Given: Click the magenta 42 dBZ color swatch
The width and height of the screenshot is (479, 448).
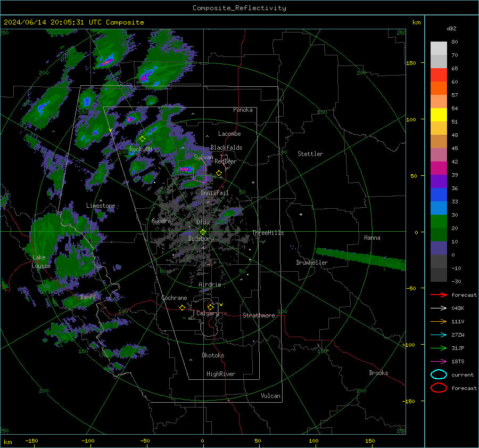Looking at the screenshot, I should coord(439,168).
